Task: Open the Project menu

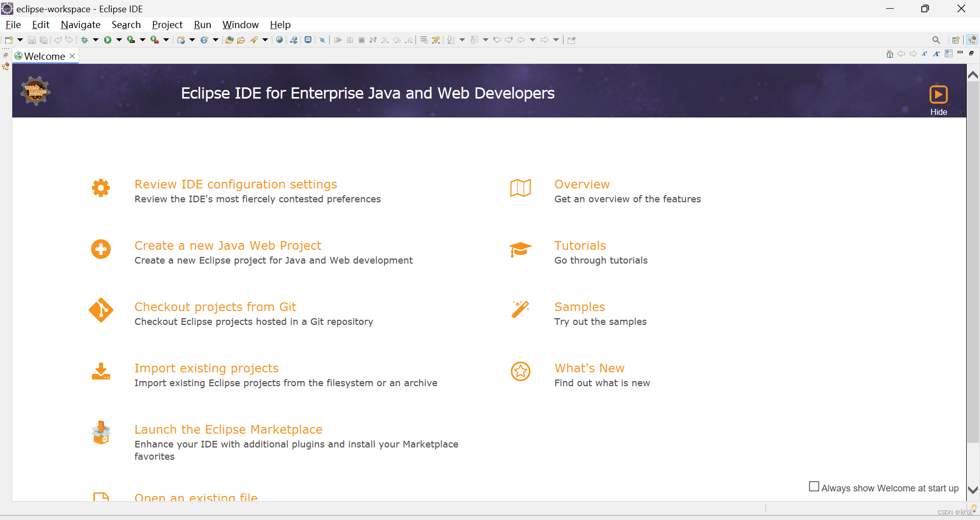Action: [x=167, y=25]
